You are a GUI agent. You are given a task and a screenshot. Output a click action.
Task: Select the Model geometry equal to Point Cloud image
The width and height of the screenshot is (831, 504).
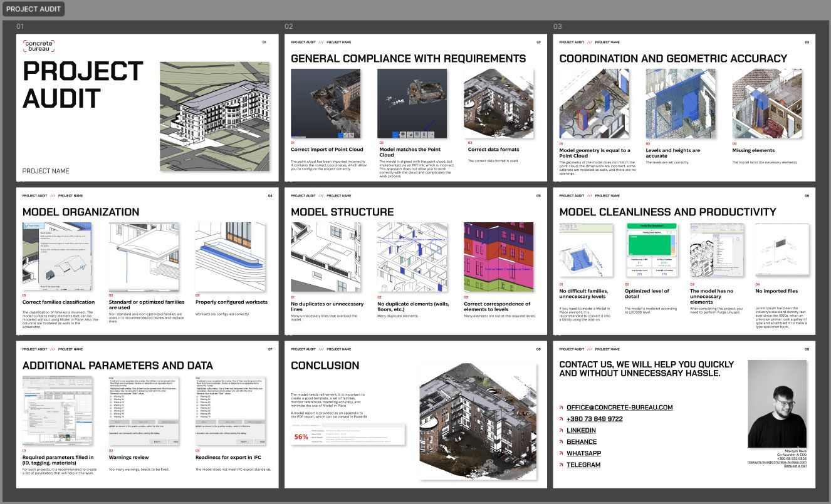point(594,103)
